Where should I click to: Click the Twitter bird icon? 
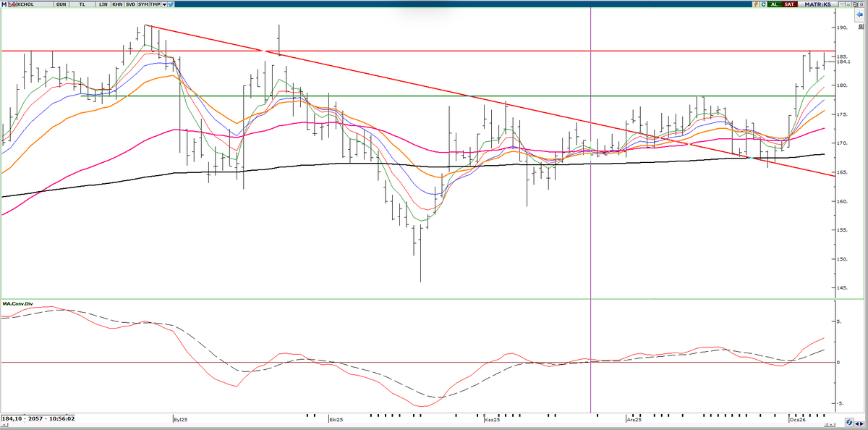click(x=171, y=4)
